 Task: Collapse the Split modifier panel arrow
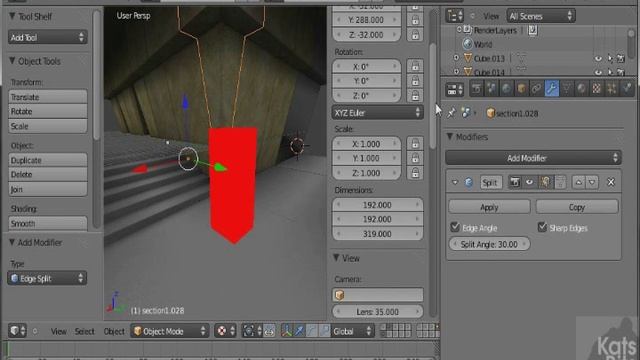pos(455,182)
